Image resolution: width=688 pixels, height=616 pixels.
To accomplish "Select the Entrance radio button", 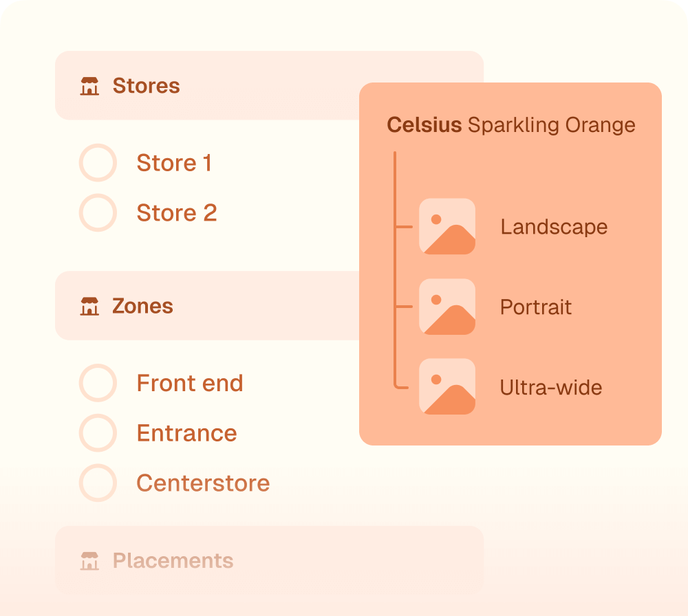I will (98, 433).
